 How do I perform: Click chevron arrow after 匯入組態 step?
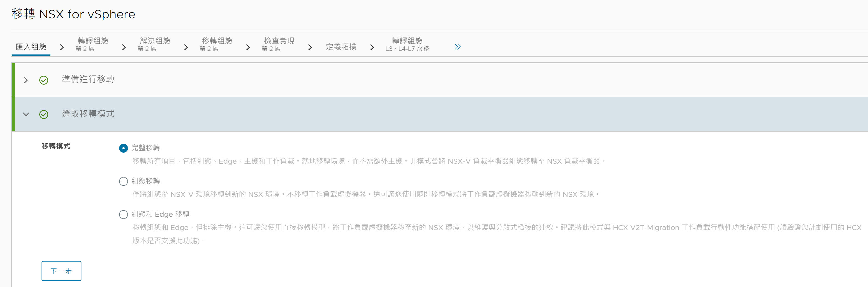click(62, 47)
